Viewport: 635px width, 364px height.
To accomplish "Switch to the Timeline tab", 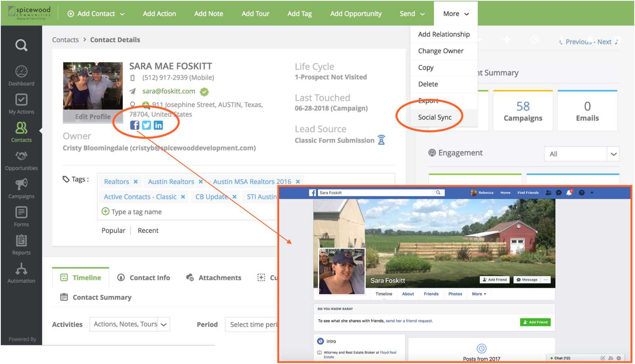I will (x=81, y=278).
